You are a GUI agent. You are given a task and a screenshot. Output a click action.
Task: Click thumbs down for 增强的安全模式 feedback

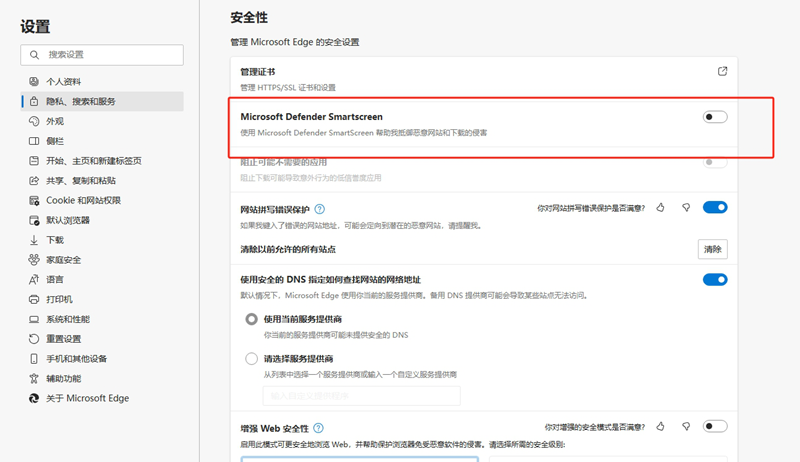click(686, 426)
